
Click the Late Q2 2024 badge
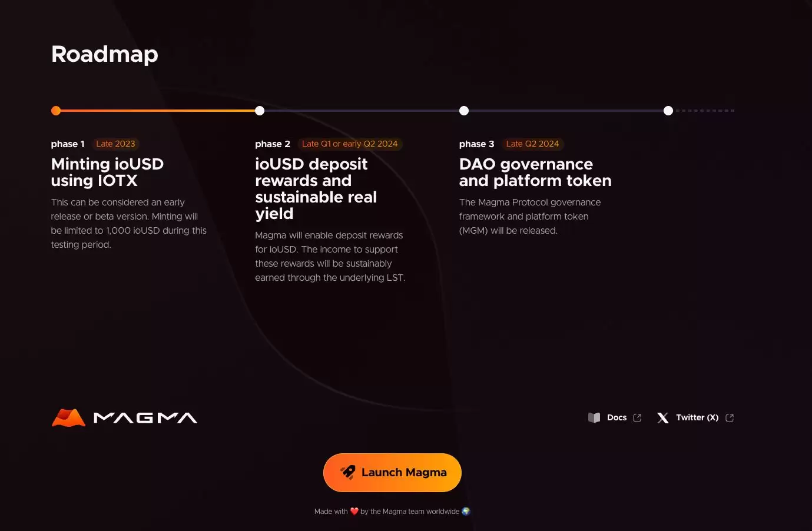pyautogui.click(x=532, y=144)
